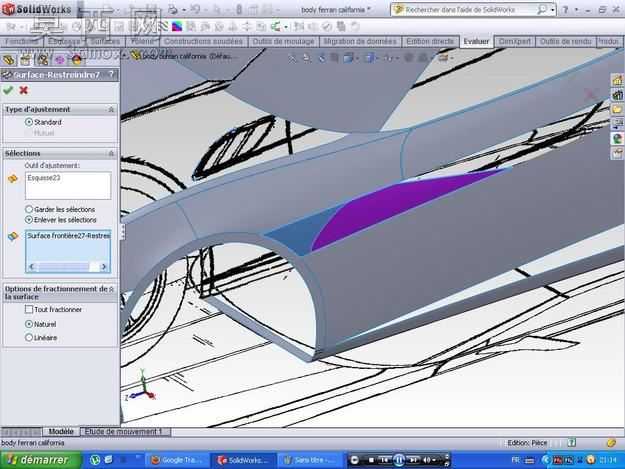The width and height of the screenshot is (625, 469).
Task: Select the Linéaire split option
Action: [29, 338]
